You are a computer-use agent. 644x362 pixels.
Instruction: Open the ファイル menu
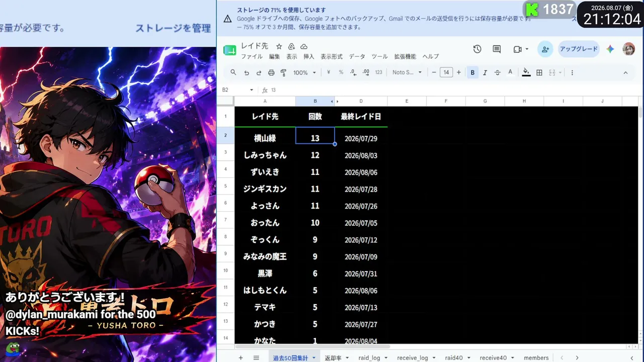(x=252, y=56)
